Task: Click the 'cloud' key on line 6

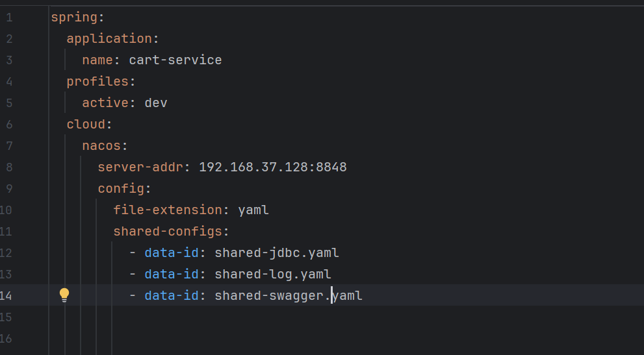Action: 86,125
